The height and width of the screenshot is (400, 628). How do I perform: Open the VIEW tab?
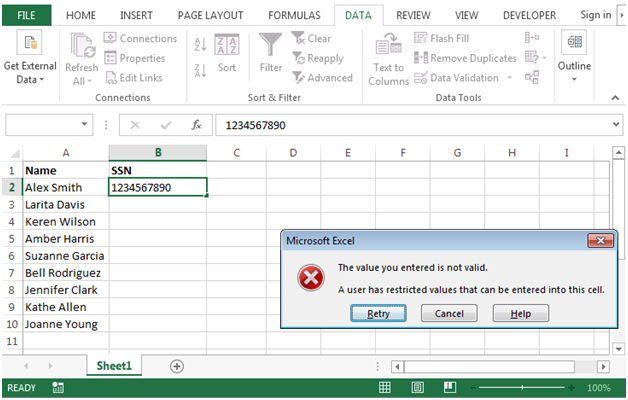point(466,15)
